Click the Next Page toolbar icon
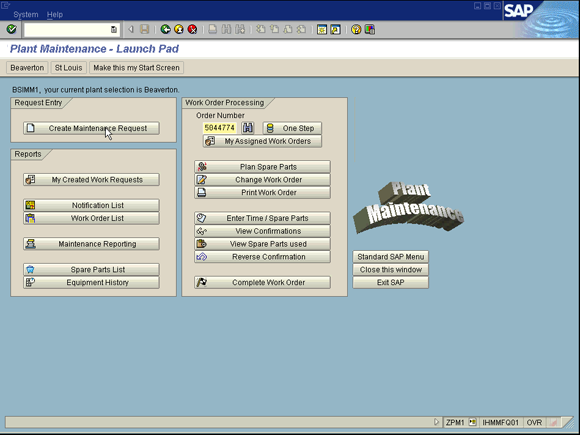580x435 pixels. (x=288, y=29)
